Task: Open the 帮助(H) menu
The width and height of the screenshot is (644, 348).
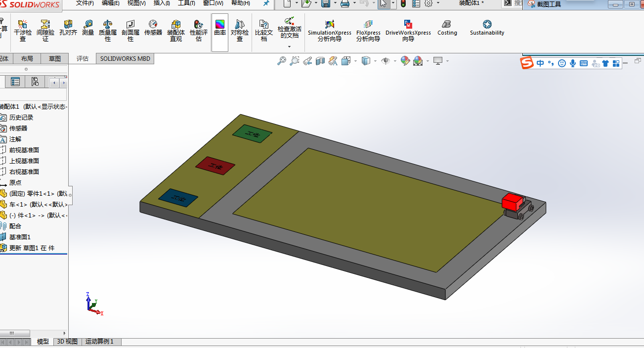Action: tap(241, 3)
